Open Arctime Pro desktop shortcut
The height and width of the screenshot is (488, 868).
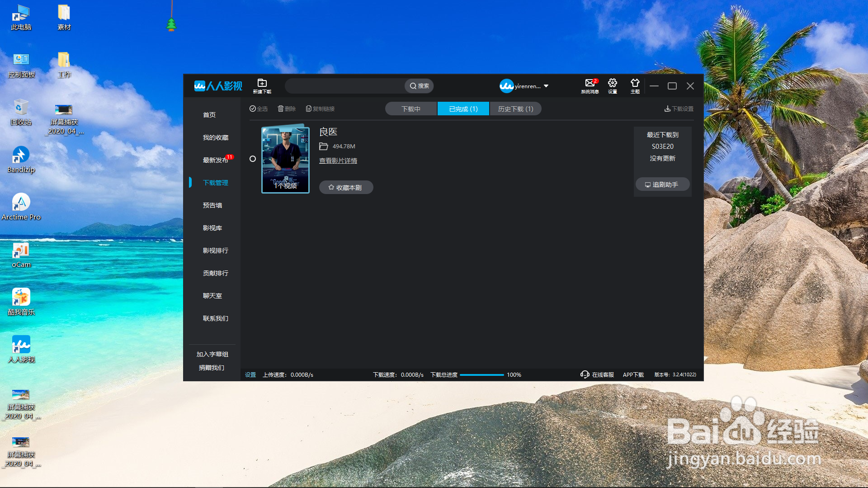pyautogui.click(x=21, y=207)
